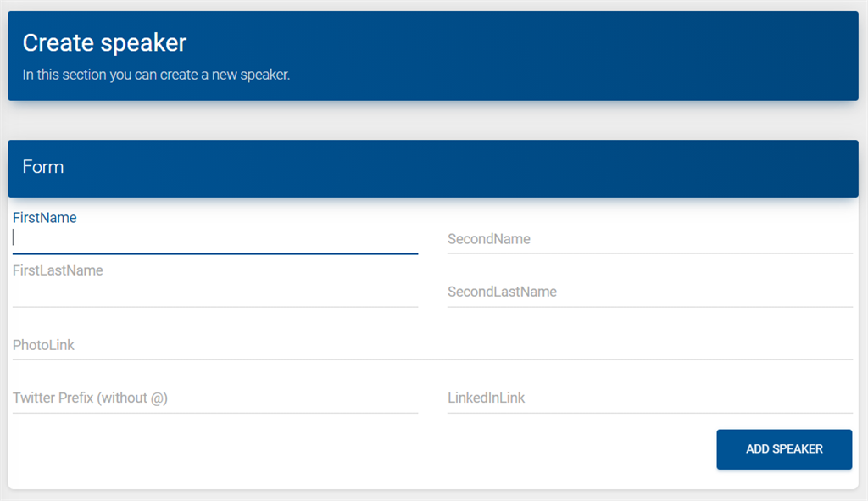Click the blinking text cursor in FirstName
The width and height of the screenshot is (868, 501).
coord(14,238)
